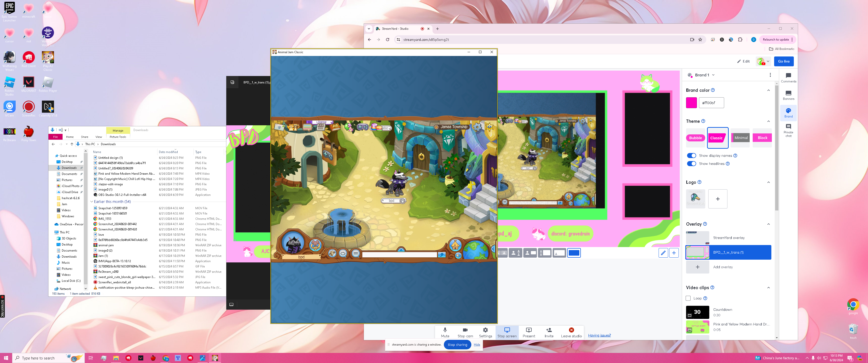Click the pink brand color swatch

click(x=691, y=103)
